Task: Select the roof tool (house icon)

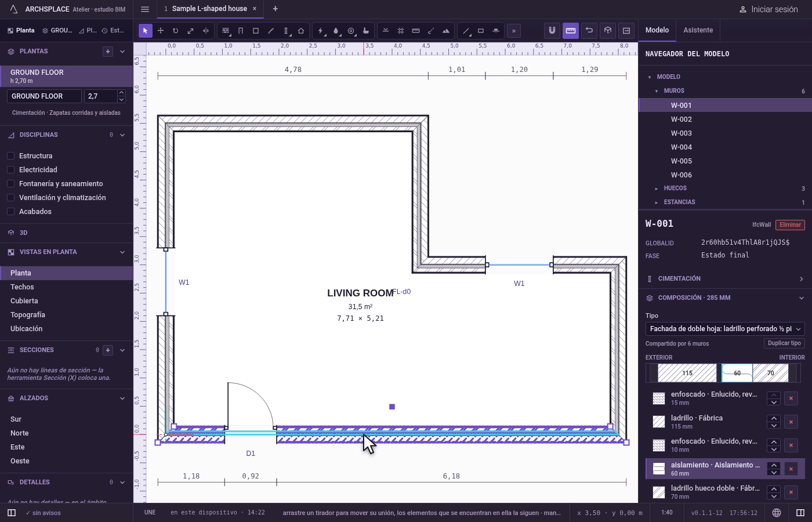Action: (301, 31)
